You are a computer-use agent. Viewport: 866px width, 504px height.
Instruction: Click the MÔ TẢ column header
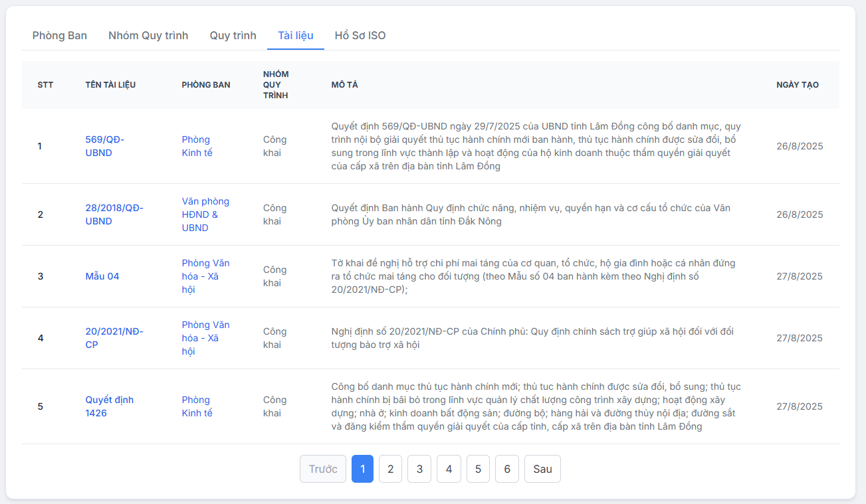point(345,85)
